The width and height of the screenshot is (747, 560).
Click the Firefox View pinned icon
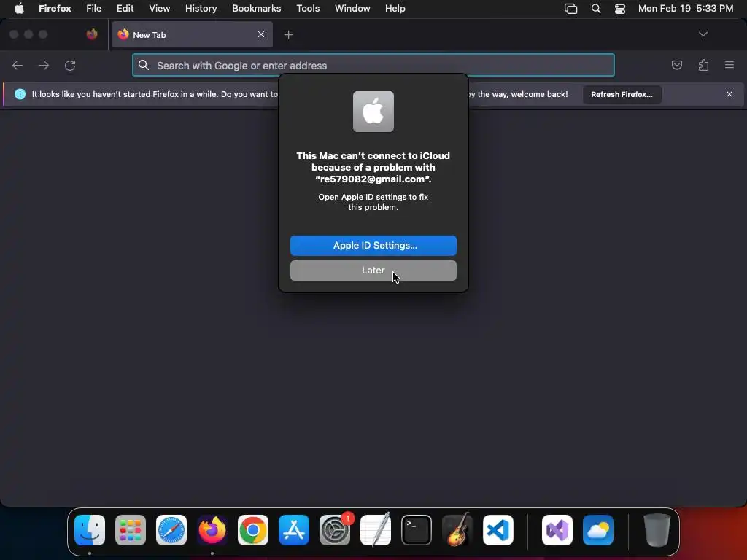(x=92, y=34)
